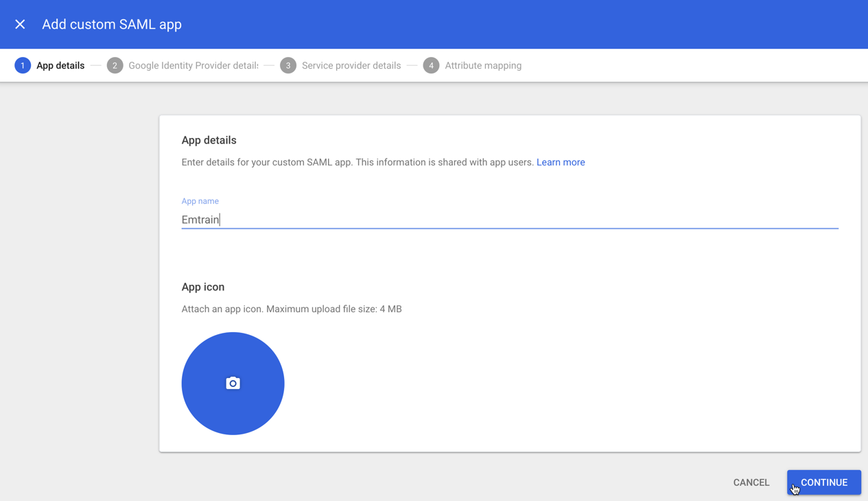Viewport: 868px width, 501px height.
Task: Click the App icon section heading
Action: [203, 287]
